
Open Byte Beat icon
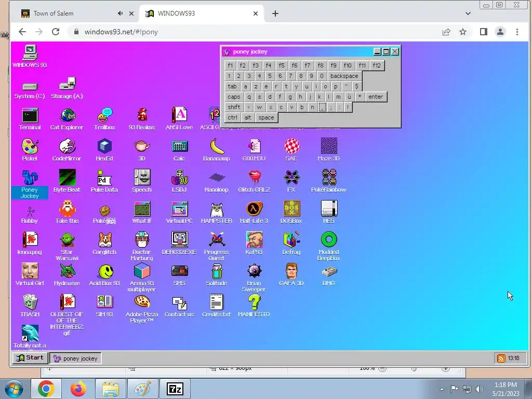67,181
